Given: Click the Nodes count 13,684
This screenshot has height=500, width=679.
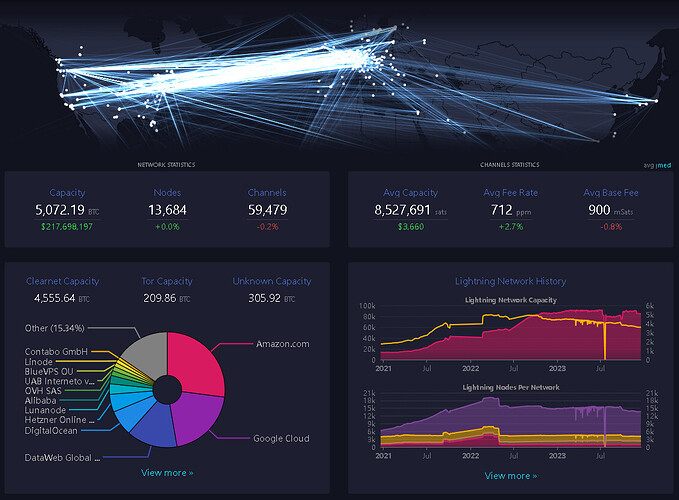Looking at the screenshot, I should click(x=167, y=210).
